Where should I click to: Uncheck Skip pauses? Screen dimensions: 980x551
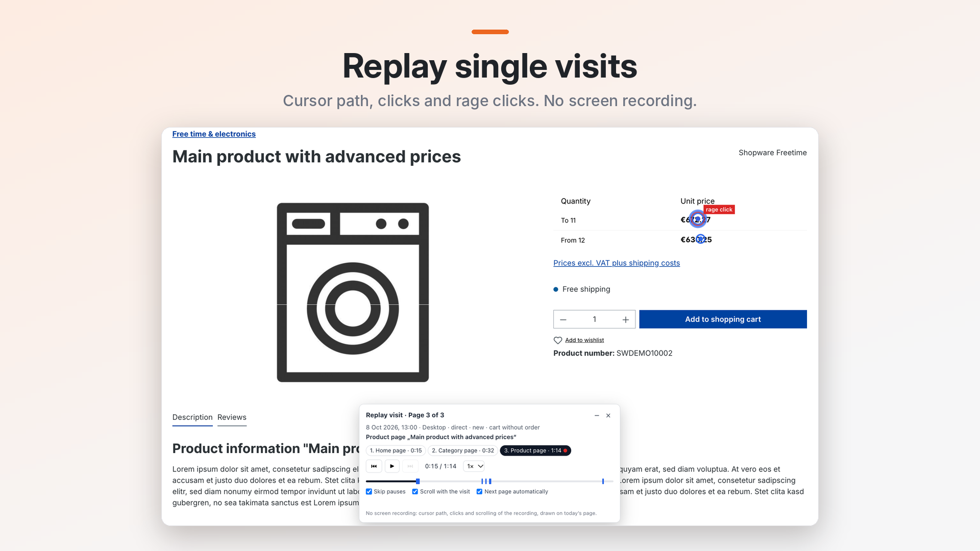pos(369,492)
